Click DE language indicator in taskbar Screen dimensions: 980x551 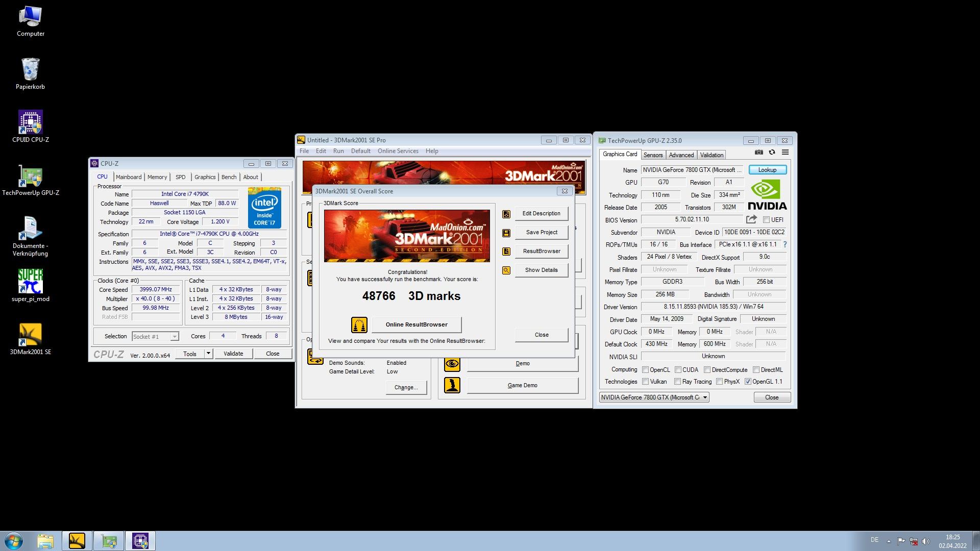[x=874, y=540]
